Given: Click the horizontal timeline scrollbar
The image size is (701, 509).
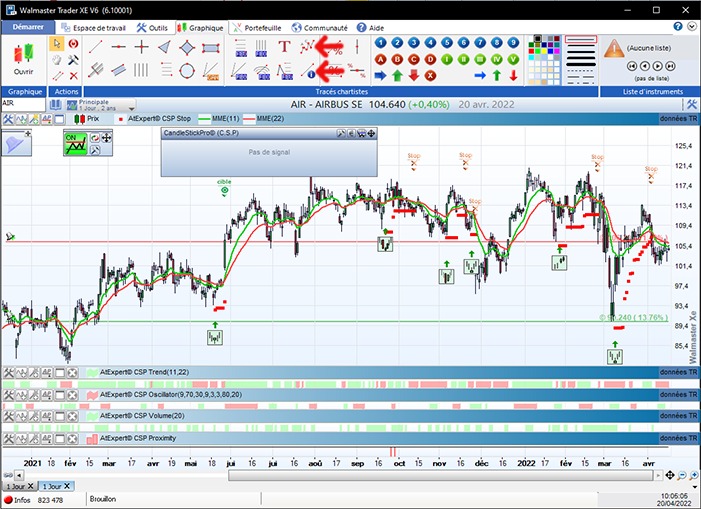Looking at the screenshot, I should coord(440,475).
